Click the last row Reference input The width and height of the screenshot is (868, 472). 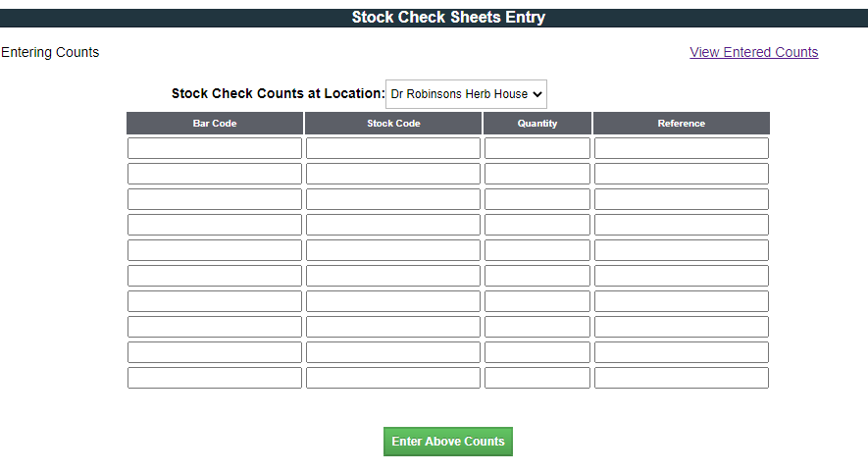[x=682, y=378]
